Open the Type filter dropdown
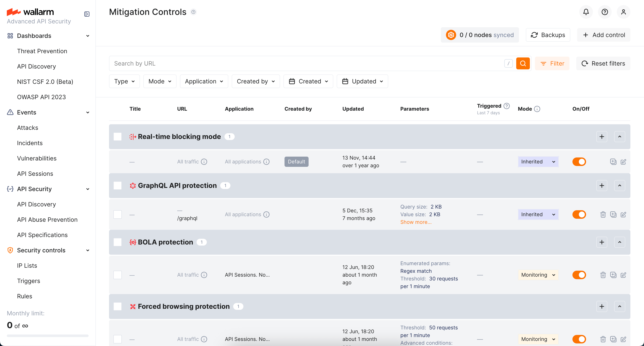The image size is (644, 346). [x=124, y=81]
